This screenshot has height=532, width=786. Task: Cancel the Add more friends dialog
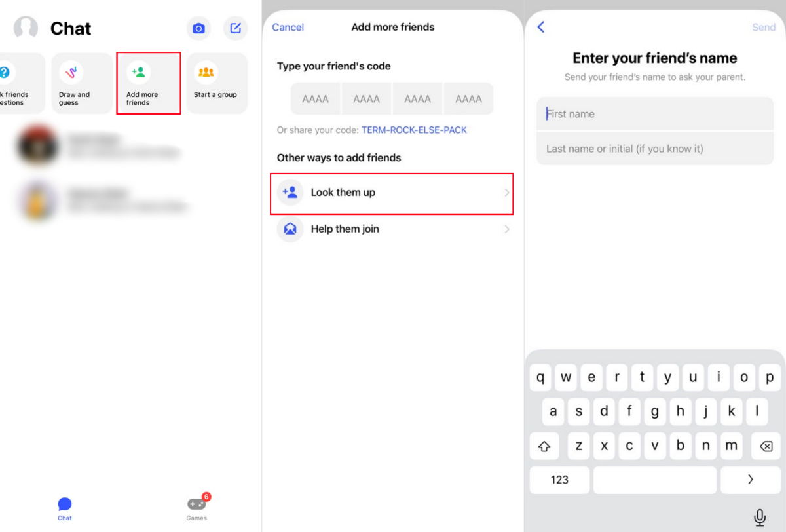(x=288, y=27)
